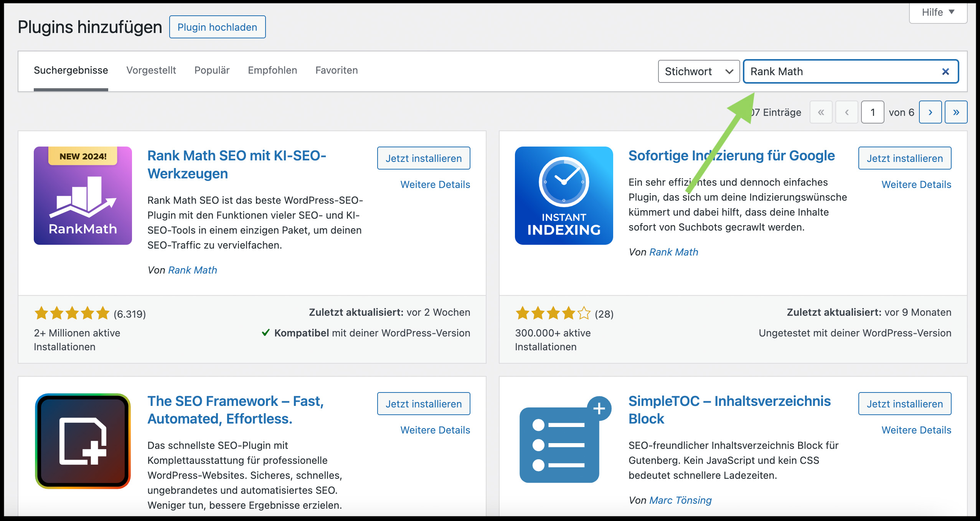980x521 pixels.
Task: Open Sofortige Indizierung für Google title link
Action: click(x=732, y=155)
